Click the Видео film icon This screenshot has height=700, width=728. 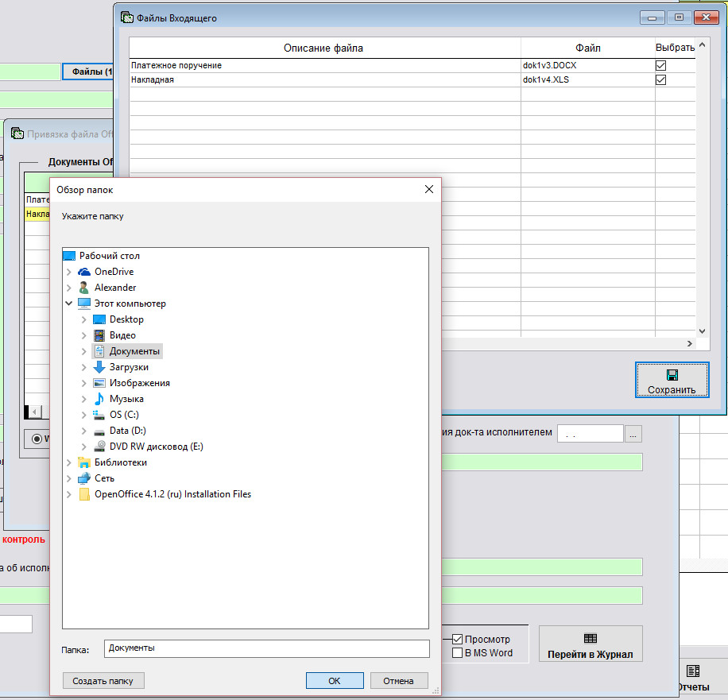tap(99, 335)
